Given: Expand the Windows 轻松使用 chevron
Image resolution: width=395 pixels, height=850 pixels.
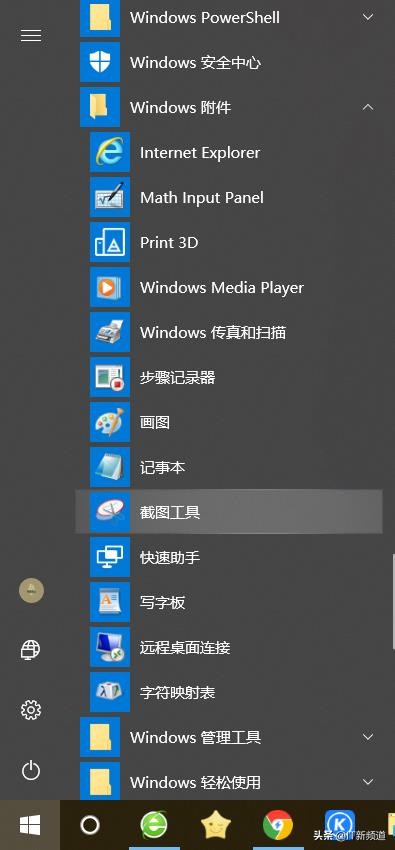Looking at the screenshot, I should pos(368,782).
